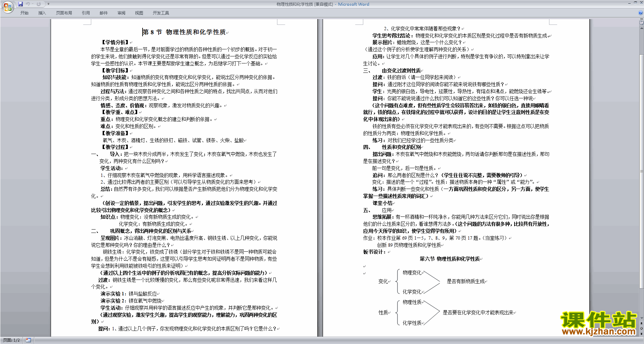Switch to the 引用 ribbon tab
The height and width of the screenshot is (344, 644).
pyautogui.click(x=86, y=13)
